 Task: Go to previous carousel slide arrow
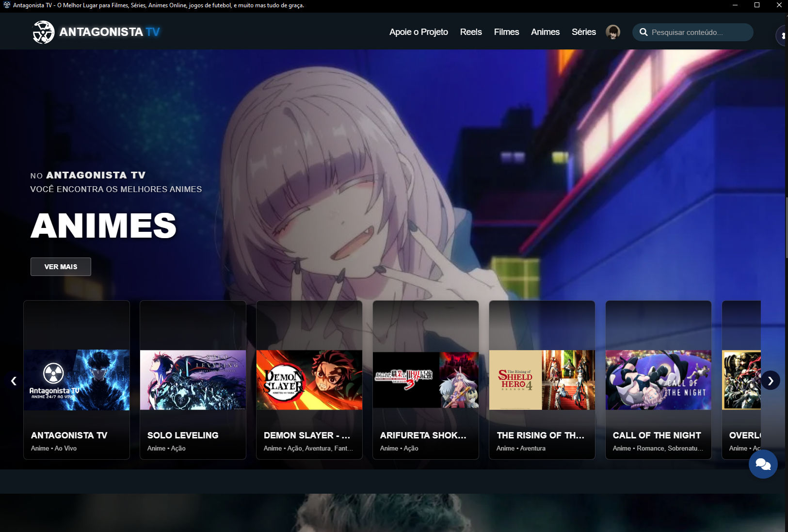pyautogui.click(x=14, y=381)
